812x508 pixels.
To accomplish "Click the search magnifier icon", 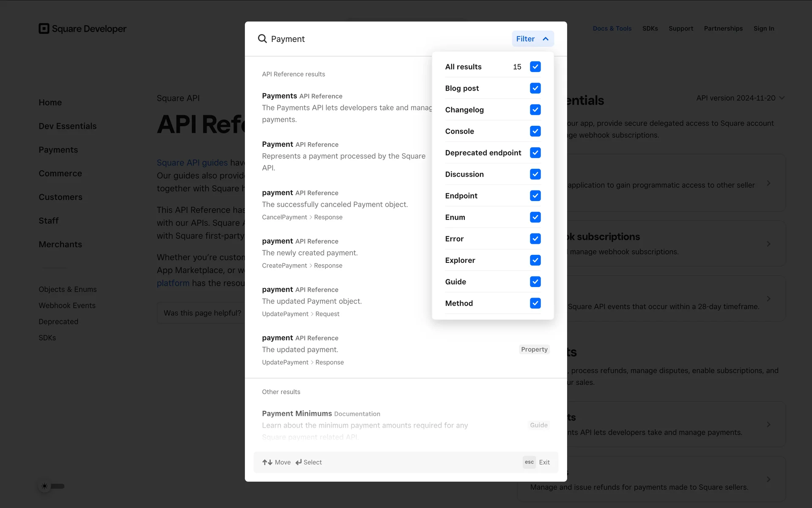I will [x=262, y=39].
